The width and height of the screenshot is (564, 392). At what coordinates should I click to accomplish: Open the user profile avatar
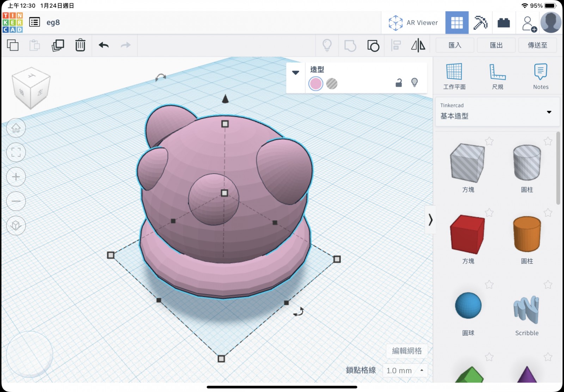551,23
